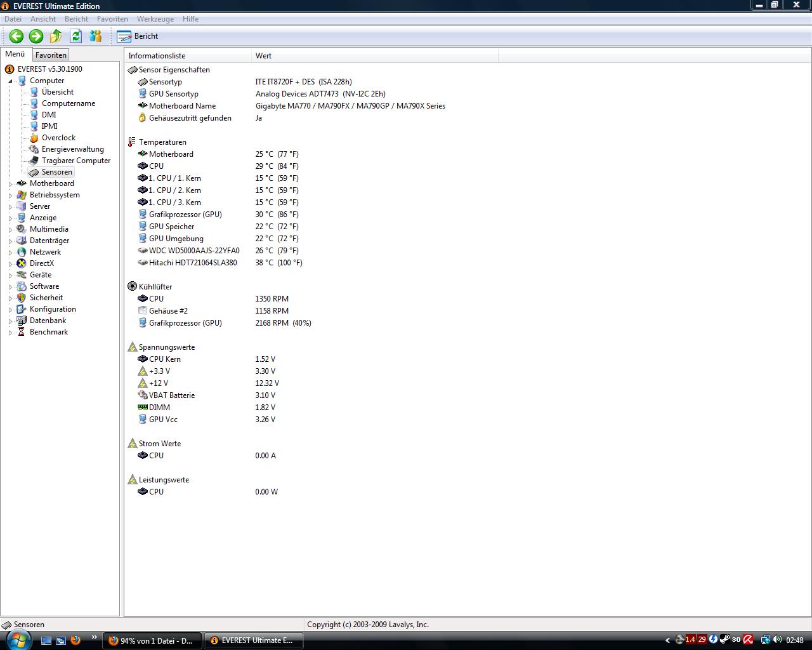Open the Overclock page
This screenshot has width=812, height=650.
(58, 138)
